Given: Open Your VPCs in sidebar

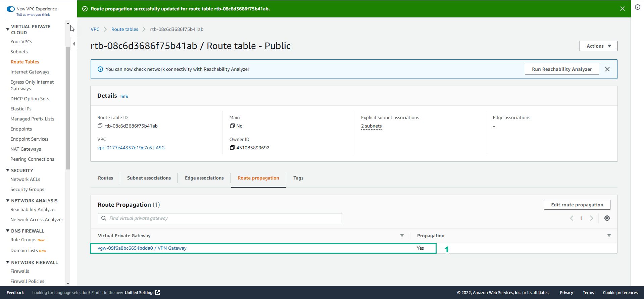Looking at the screenshot, I should [21, 42].
